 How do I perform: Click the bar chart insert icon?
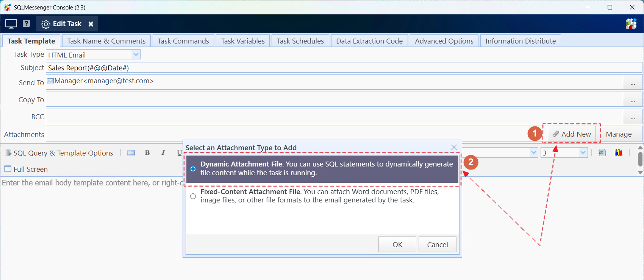tap(618, 152)
